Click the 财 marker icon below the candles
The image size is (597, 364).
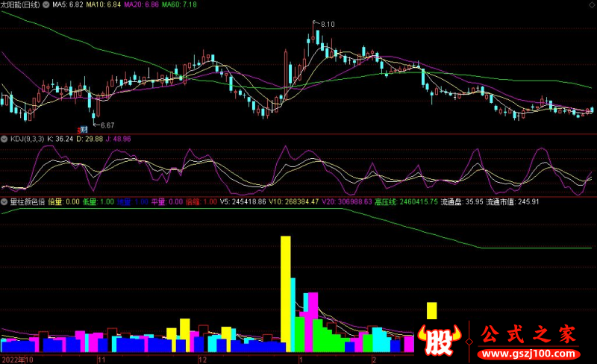point(84,130)
